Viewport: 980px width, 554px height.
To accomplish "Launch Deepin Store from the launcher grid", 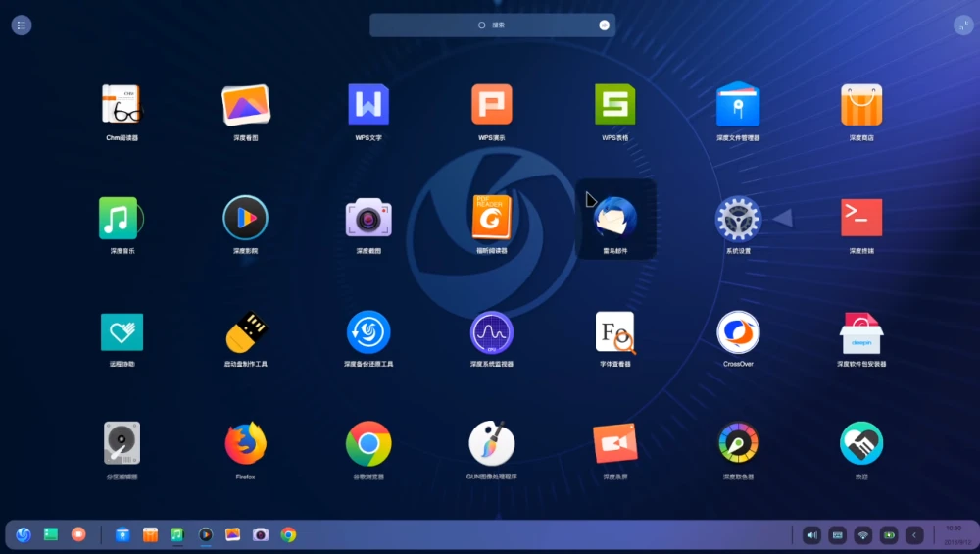I will click(x=861, y=104).
